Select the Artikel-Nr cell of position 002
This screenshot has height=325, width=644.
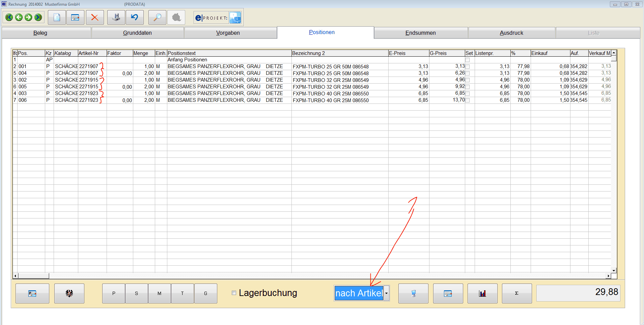point(89,80)
